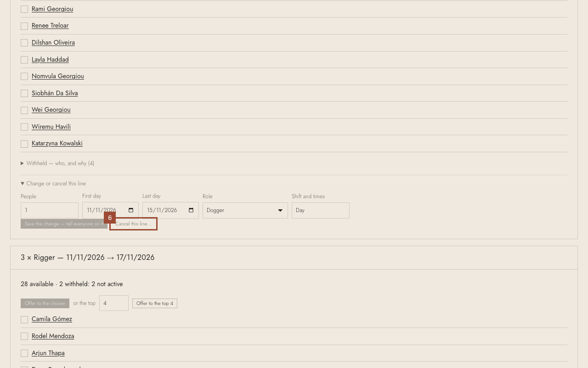Open Rami Georgiou's profile link
This screenshot has height=368, width=588.
click(x=52, y=9)
